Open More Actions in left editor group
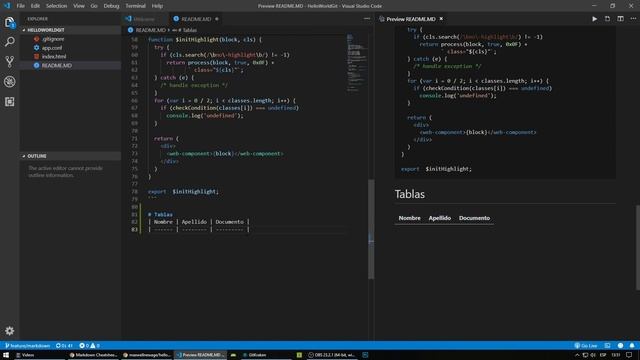Viewport: 640px width, 360px height. (367, 19)
